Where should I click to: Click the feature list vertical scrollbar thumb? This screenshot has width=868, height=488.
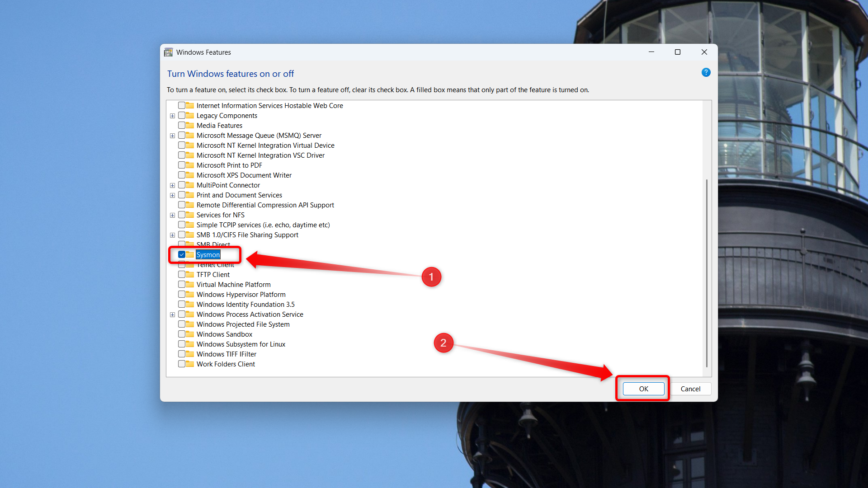pos(707,273)
